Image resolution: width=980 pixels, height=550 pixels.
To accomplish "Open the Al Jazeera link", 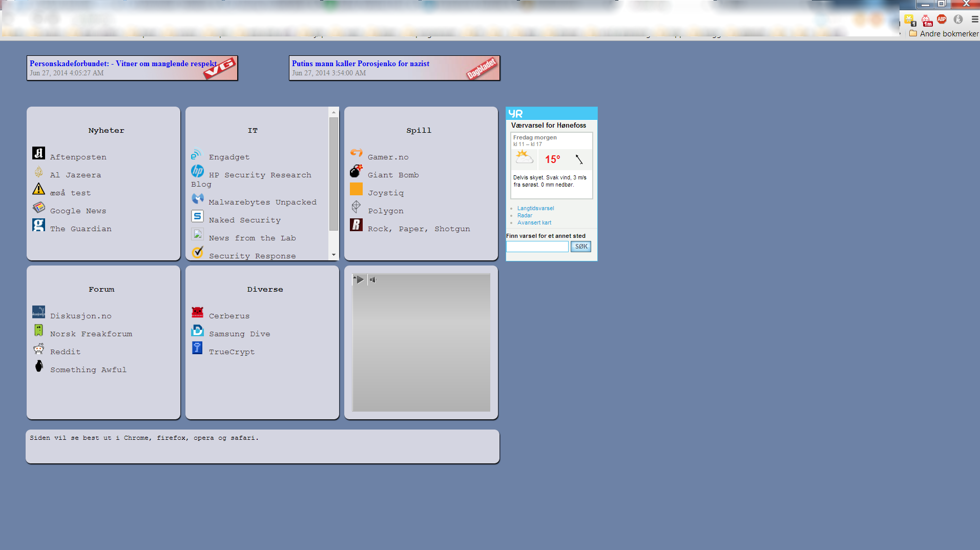I will point(76,175).
